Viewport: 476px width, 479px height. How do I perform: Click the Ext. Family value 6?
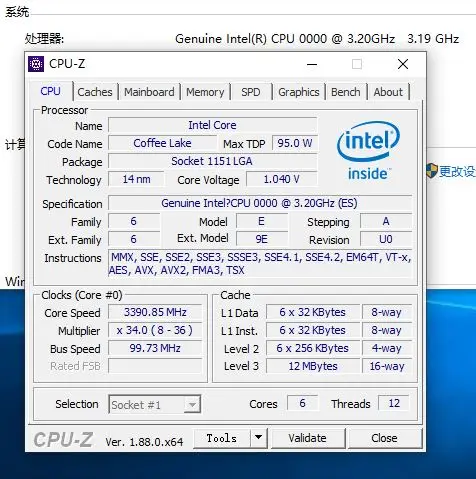click(x=134, y=239)
